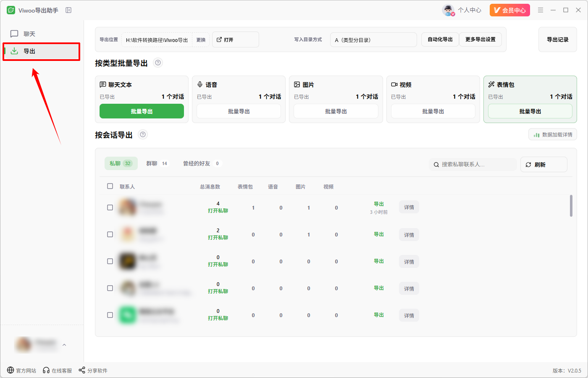Collapse the sidebar with the panel icon
The width and height of the screenshot is (588, 378).
tap(68, 10)
